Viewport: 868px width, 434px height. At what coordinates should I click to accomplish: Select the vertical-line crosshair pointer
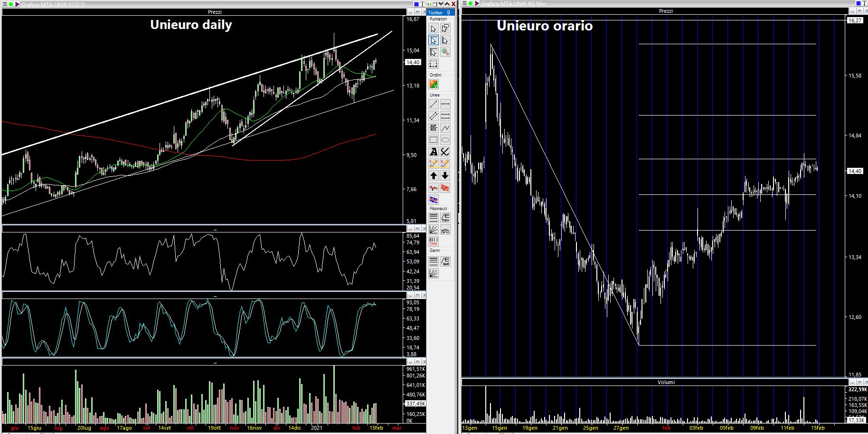pyautogui.click(x=445, y=40)
